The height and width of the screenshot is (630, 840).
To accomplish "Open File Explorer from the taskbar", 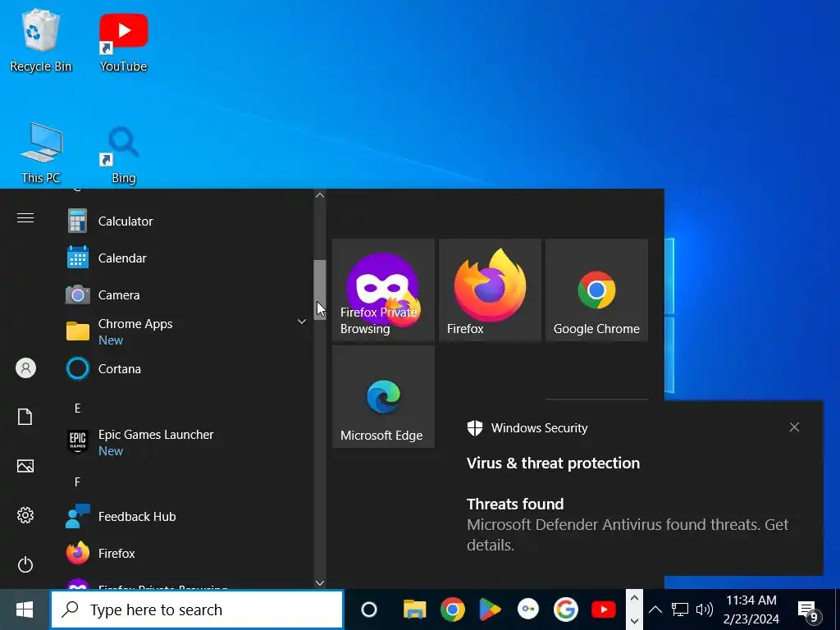I will [414, 609].
